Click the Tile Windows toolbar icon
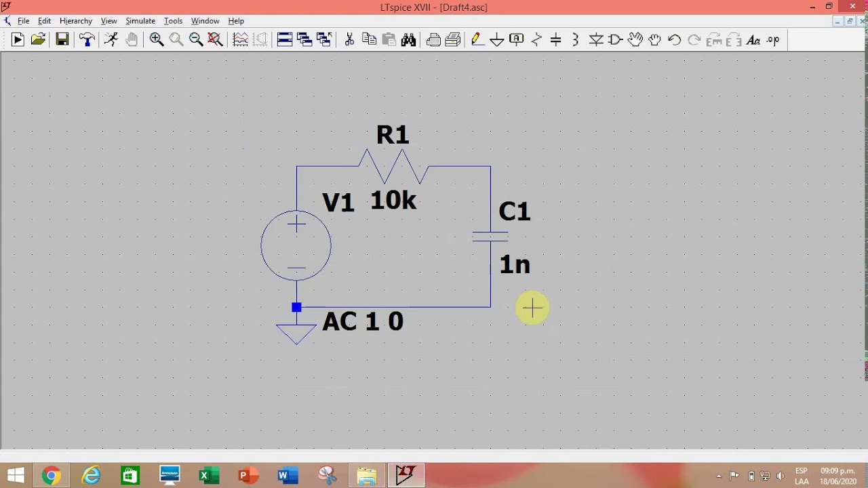This screenshot has height=488, width=868. coord(285,40)
